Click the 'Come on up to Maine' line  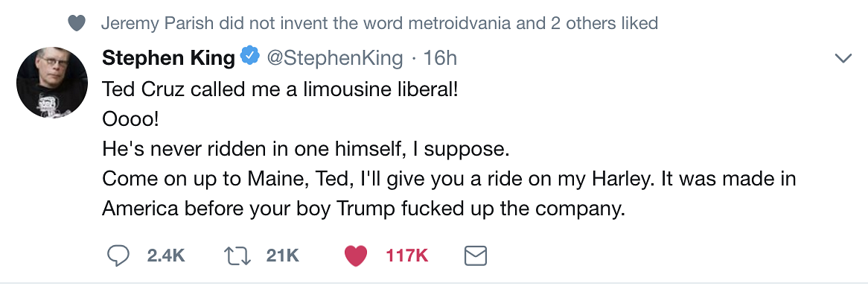pos(449,179)
